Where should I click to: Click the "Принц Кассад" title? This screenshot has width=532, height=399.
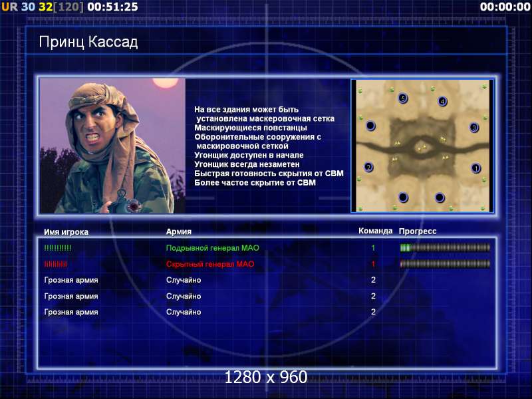tap(88, 42)
